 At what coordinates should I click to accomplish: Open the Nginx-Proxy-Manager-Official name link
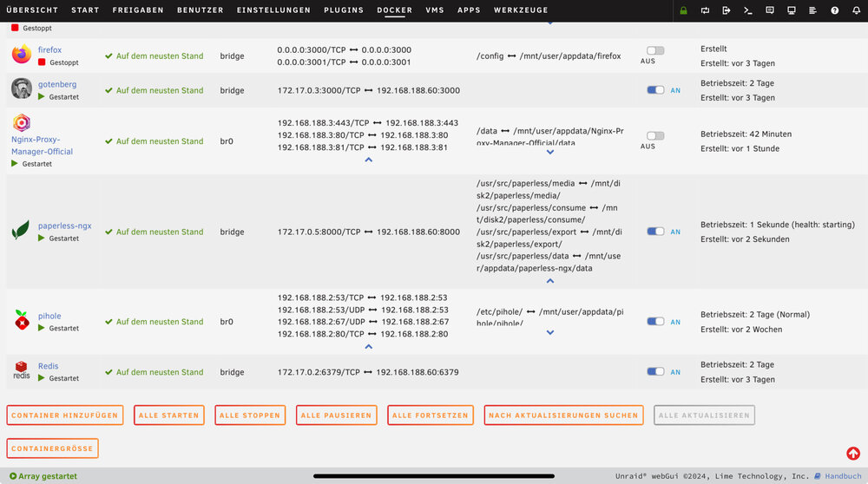[42, 146]
